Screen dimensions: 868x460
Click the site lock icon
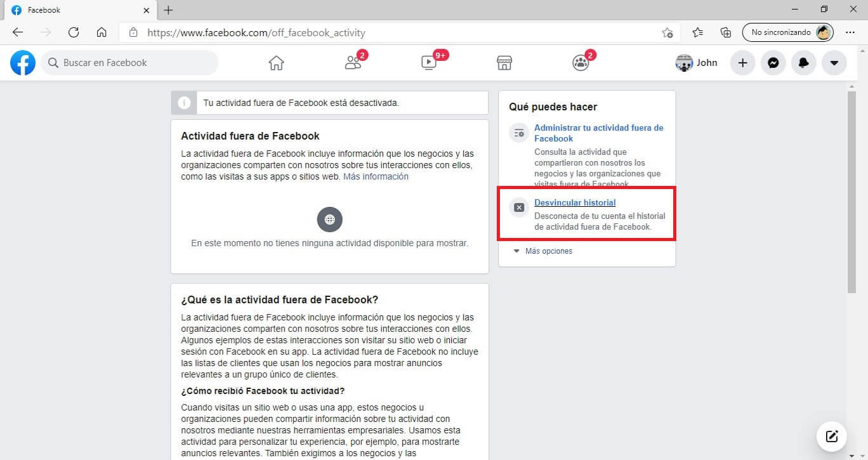pos(133,32)
